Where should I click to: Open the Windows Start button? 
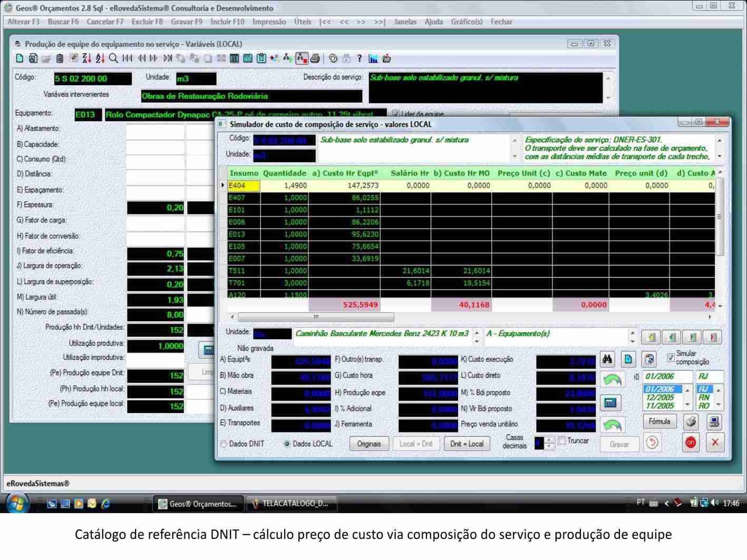point(17,503)
